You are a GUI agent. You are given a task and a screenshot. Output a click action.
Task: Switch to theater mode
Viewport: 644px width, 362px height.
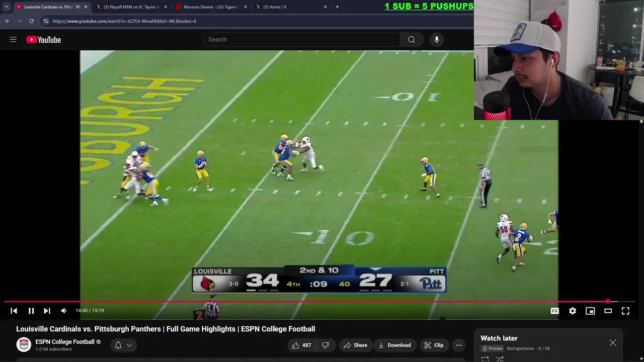[x=608, y=311]
